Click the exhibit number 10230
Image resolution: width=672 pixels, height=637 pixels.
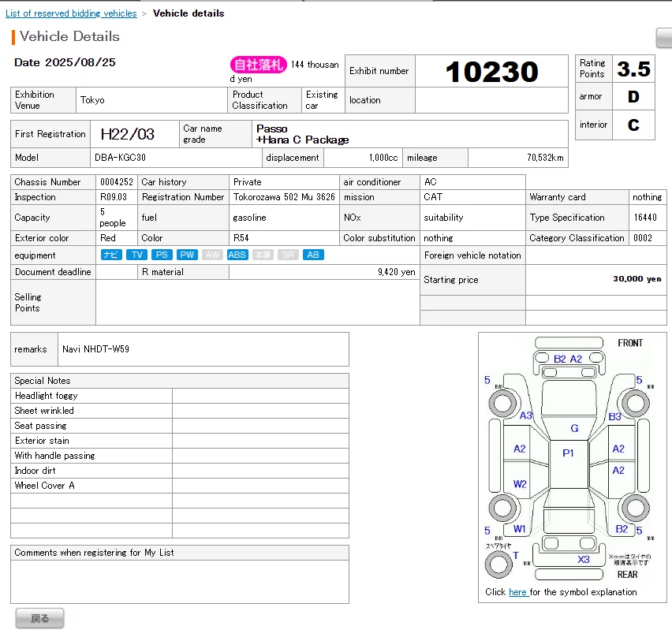491,72
